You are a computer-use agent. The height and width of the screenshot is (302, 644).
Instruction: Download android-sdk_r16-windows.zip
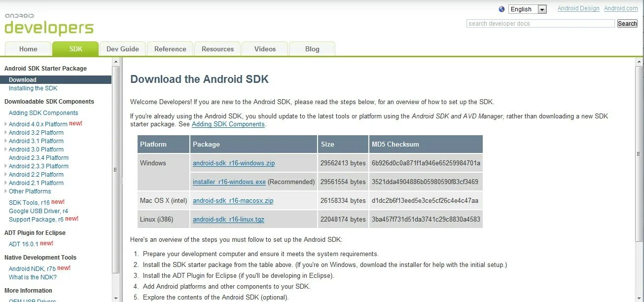tap(234, 163)
